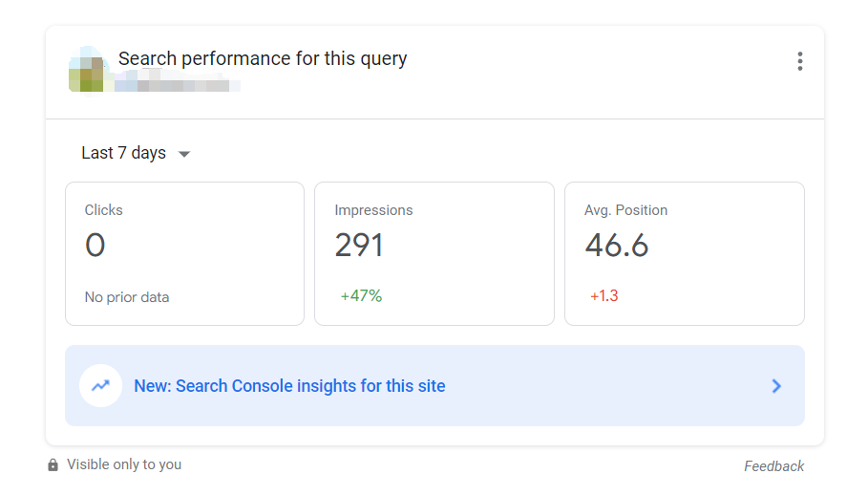Click the +1.3 position change indicator
The height and width of the screenshot is (496, 868).
click(603, 296)
